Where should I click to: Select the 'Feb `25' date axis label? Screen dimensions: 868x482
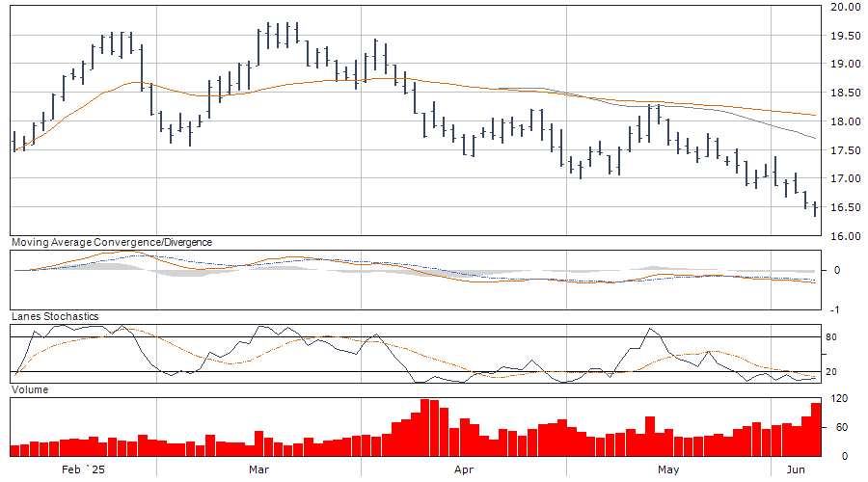(82, 469)
